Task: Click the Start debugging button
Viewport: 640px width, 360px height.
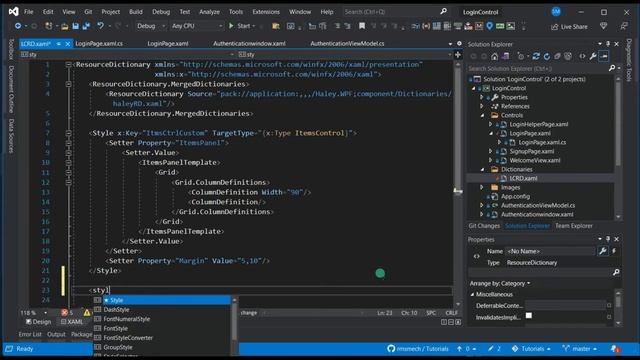Action: [x=239, y=26]
